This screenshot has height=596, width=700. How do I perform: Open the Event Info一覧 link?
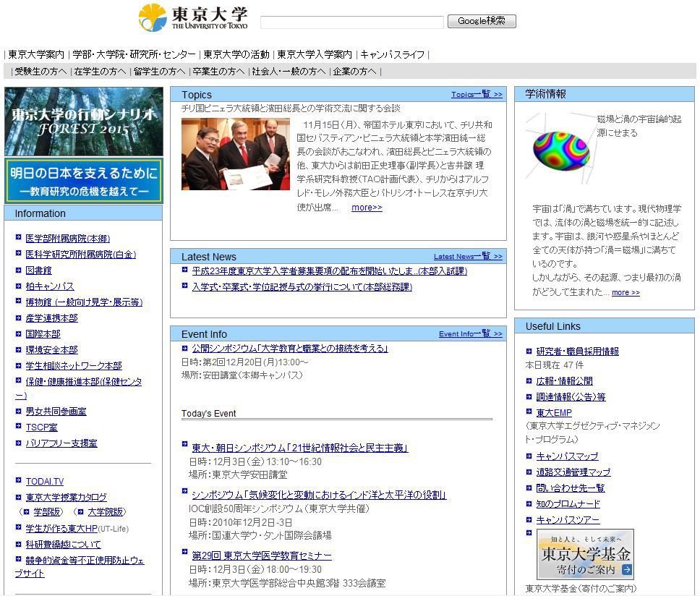[x=470, y=334]
